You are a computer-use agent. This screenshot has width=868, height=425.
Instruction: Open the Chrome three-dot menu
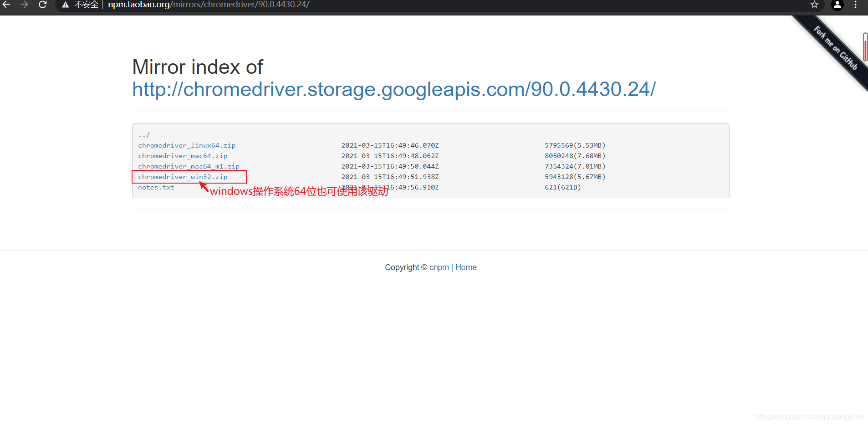coord(855,5)
